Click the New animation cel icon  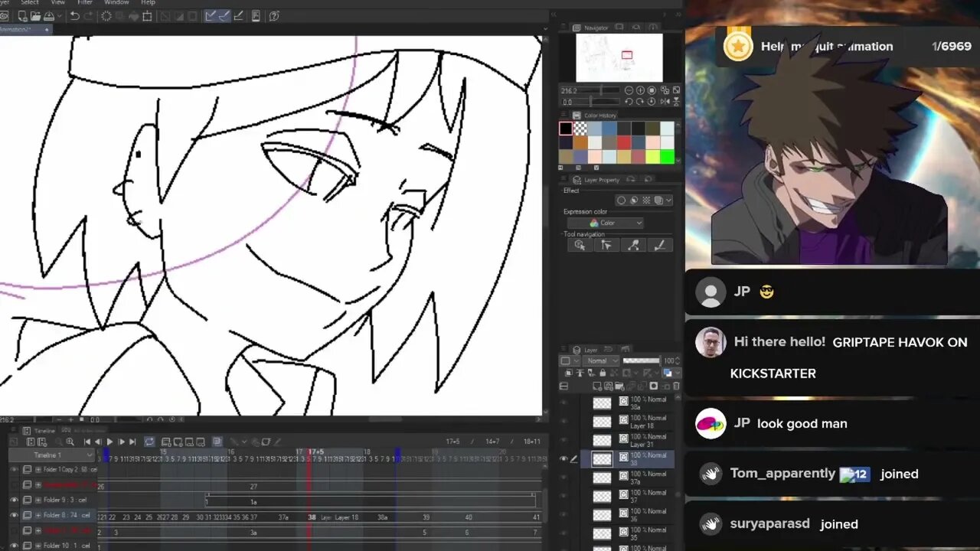(178, 442)
